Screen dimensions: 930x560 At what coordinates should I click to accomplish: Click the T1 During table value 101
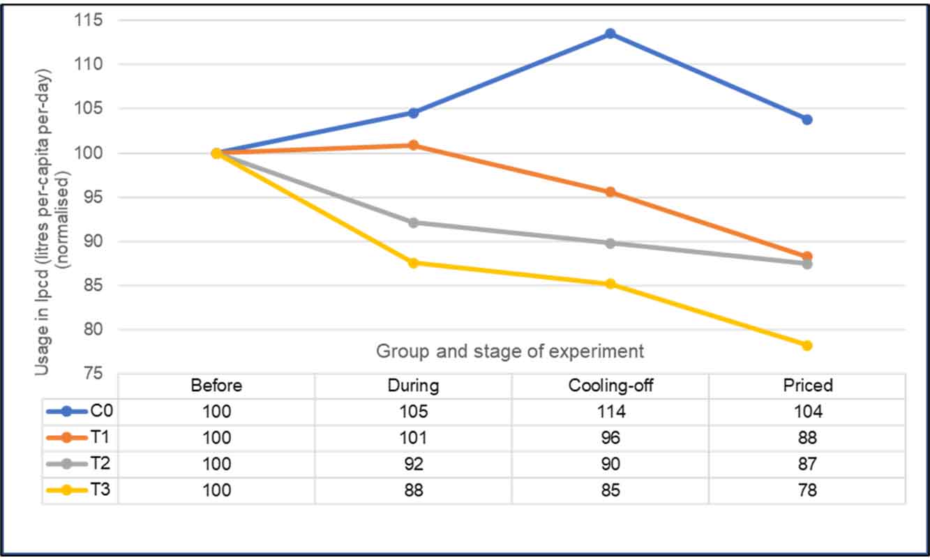point(413,438)
